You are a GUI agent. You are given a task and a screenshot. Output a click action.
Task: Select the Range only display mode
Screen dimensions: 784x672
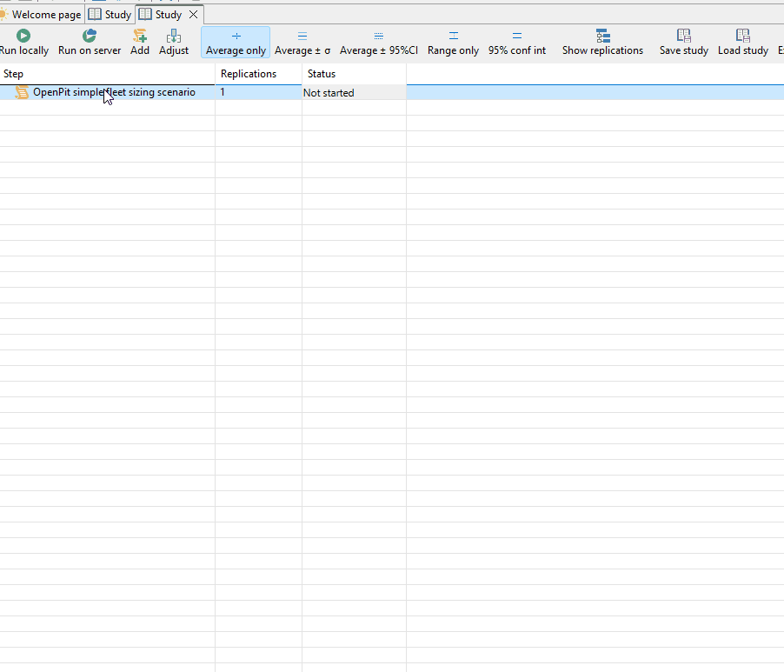(x=453, y=43)
